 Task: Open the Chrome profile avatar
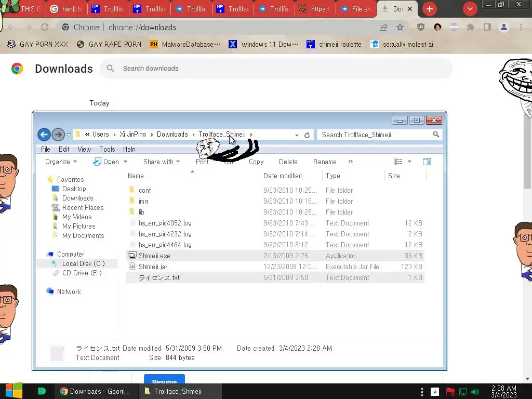(x=504, y=27)
